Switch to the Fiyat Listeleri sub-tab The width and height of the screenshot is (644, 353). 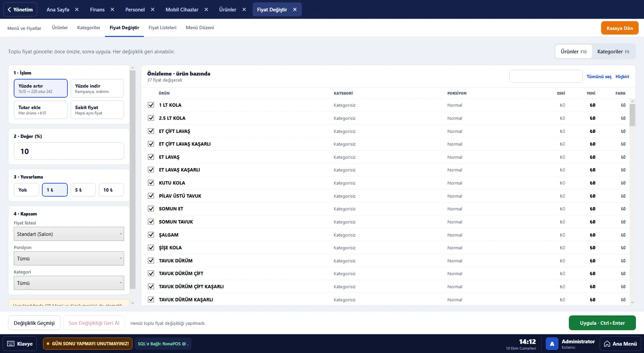pyautogui.click(x=162, y=28)
